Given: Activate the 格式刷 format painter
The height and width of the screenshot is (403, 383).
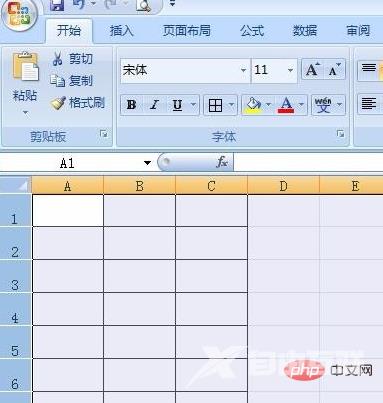Looking at the screenshot, I should (x=78, y=103).
